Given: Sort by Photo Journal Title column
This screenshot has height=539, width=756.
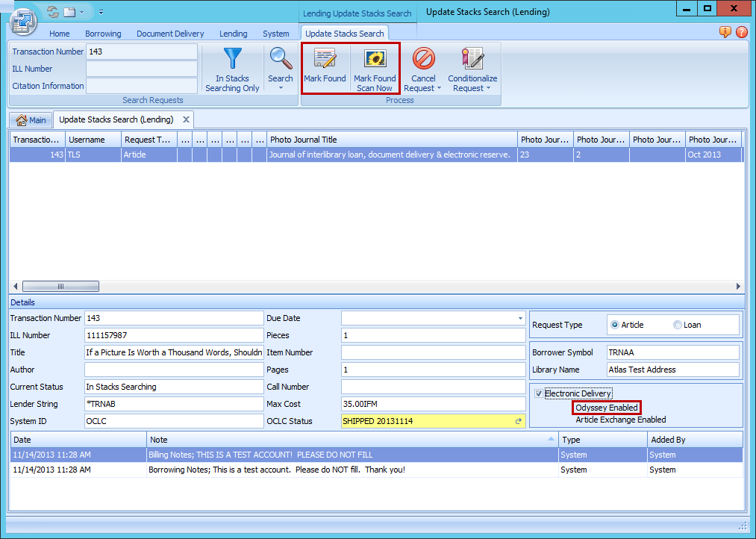Looking at the screenshot, I should click(391, 140).
